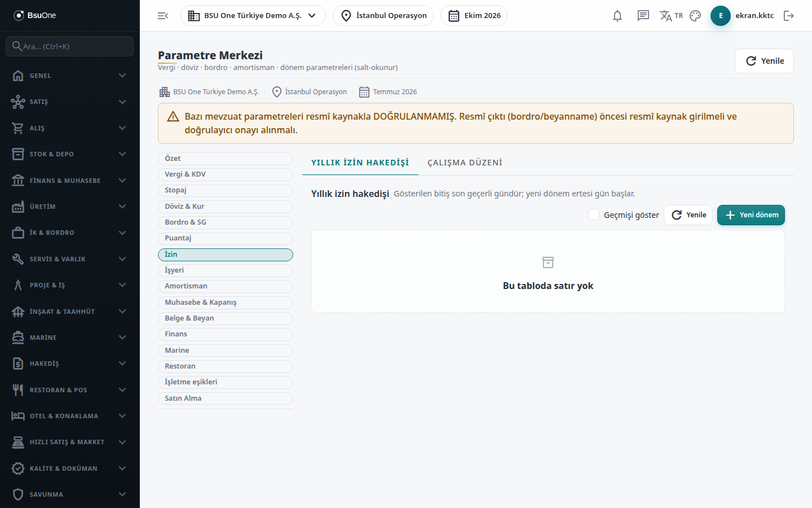812x508 pixels.
Task: Click the Restoran & POS cutlery icon
Action: tap(18, 390)
